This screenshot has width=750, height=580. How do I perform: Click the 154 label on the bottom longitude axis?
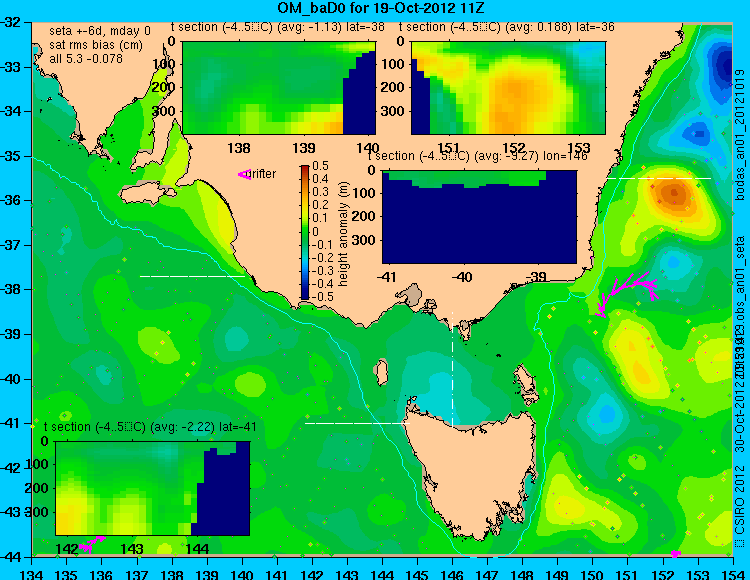(733, 573)
